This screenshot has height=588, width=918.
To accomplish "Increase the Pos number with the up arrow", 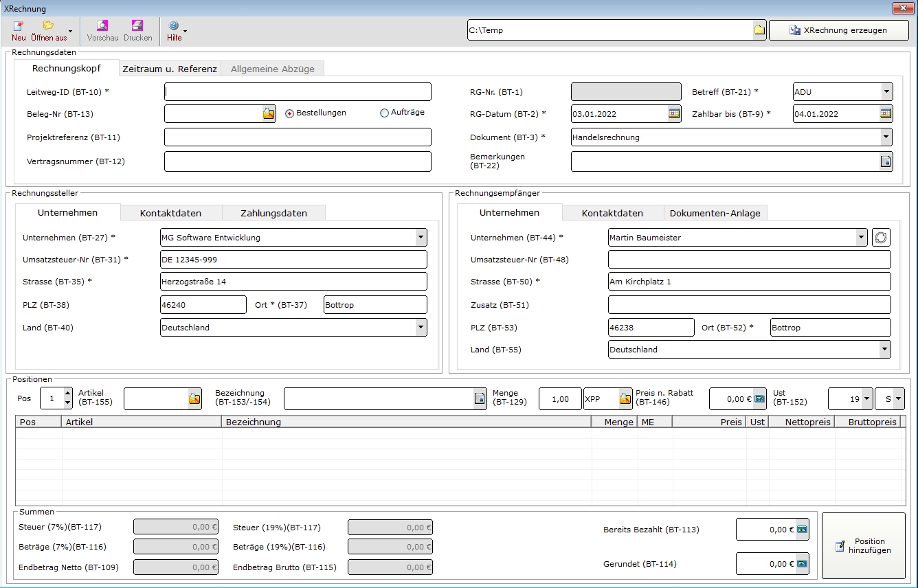I will pos(67,394).
